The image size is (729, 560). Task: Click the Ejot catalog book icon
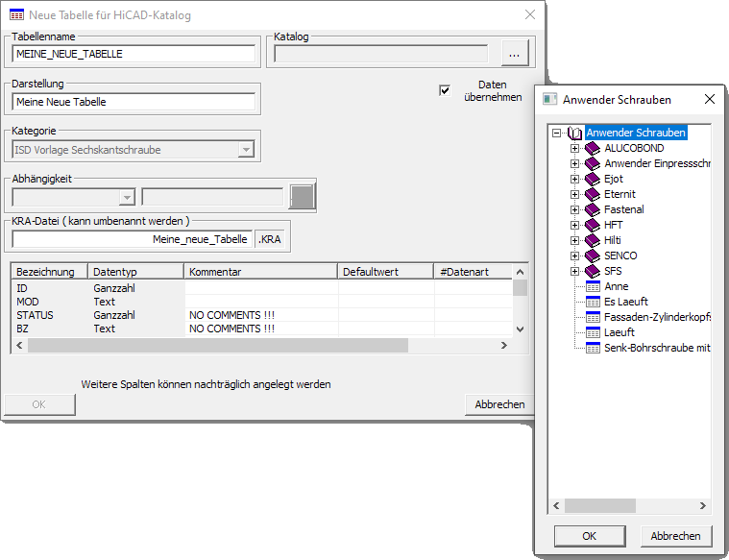(593, 179)
